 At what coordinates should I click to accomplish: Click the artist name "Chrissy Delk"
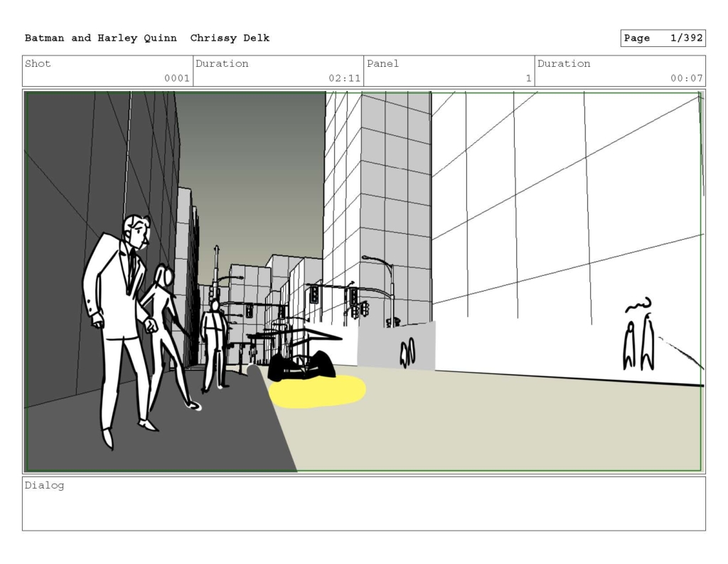pyautogui.click(x=230, y=38)
